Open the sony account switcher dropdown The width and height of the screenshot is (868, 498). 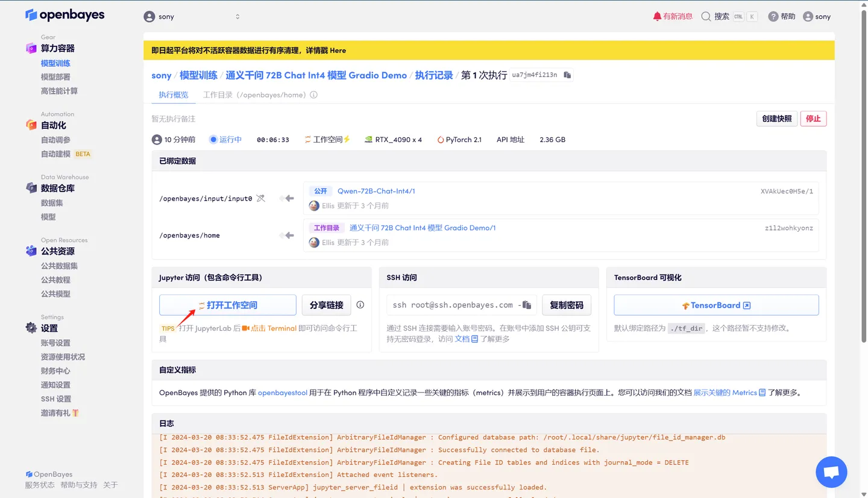(x=192, y=17)
